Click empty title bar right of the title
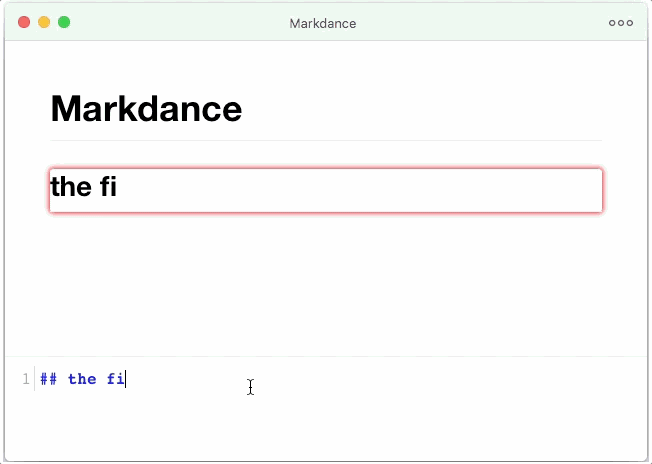The height and width of the screenshot is (464, 652). click(x=480, y=22)
